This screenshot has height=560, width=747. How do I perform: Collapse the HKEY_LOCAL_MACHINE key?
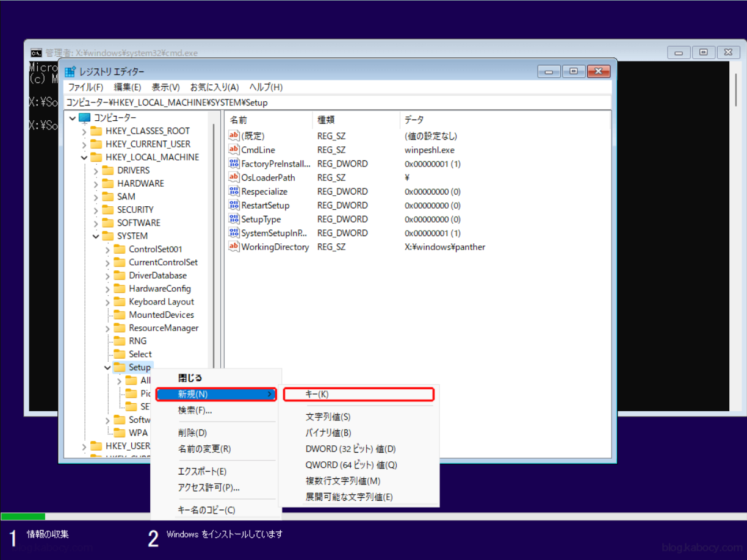pos(84,157)
